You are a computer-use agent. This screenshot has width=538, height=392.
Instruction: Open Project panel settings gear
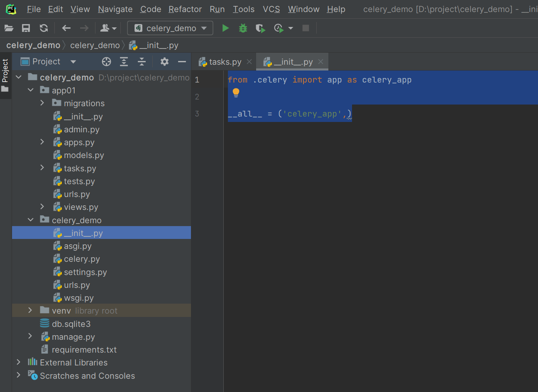coord(164,62)
